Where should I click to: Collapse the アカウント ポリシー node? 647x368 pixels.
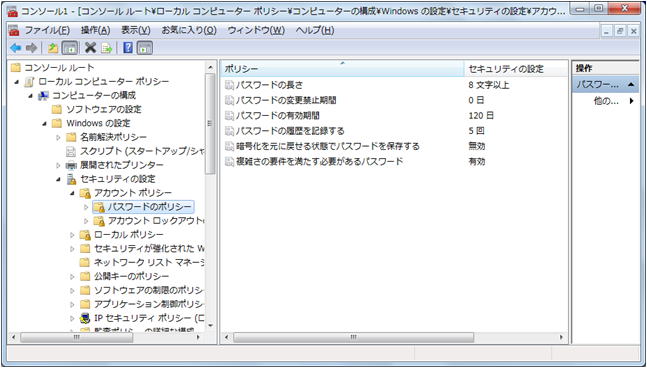[x=72, y=193]
